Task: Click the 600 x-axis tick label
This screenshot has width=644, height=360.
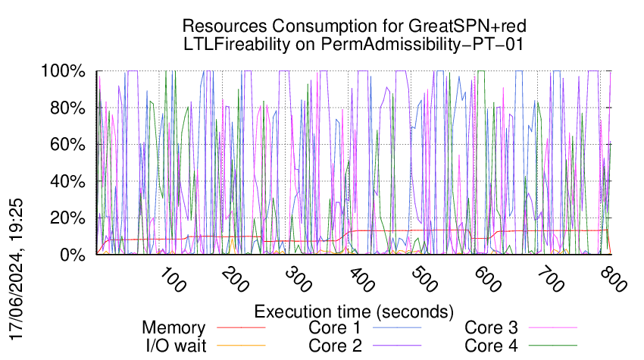Action: pyautogui.click(x=487, y=280)
